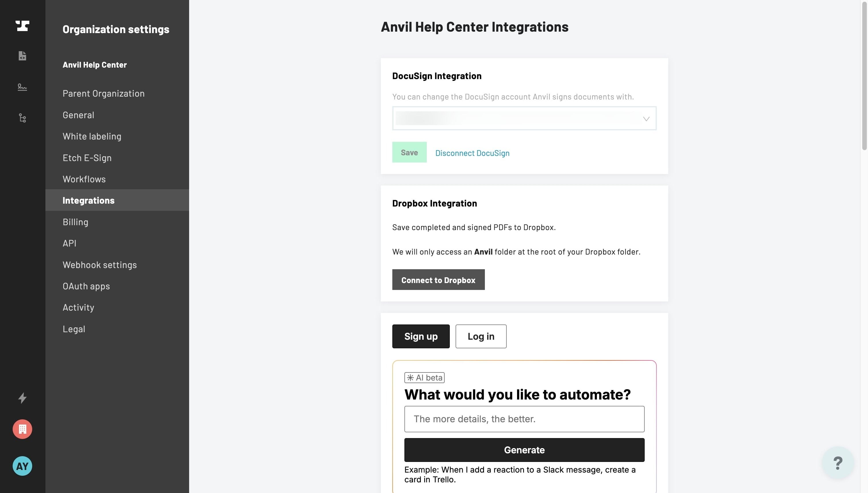Click the Anvil logo icon
This screenshot has height=493, width=868.
click(x=22, y=26)
